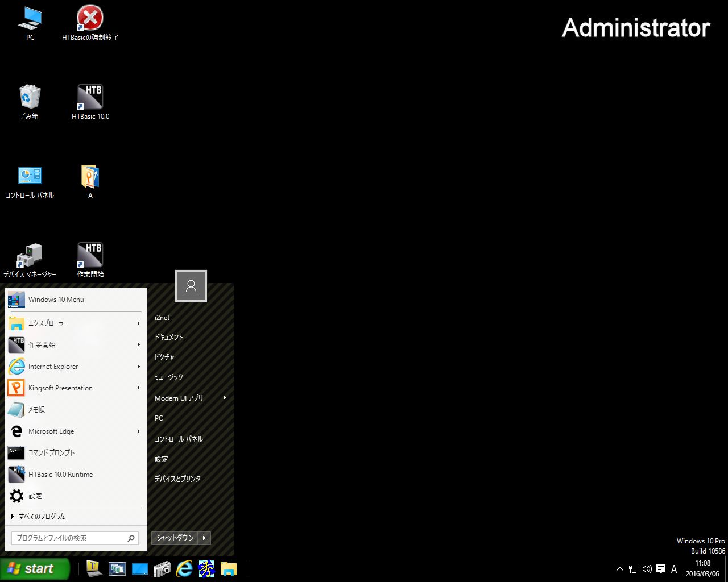Expand the Modern UI アプリ arrow
Image resolution: width=728 pixels, height=582 pixels.
[x=225, y=398]
